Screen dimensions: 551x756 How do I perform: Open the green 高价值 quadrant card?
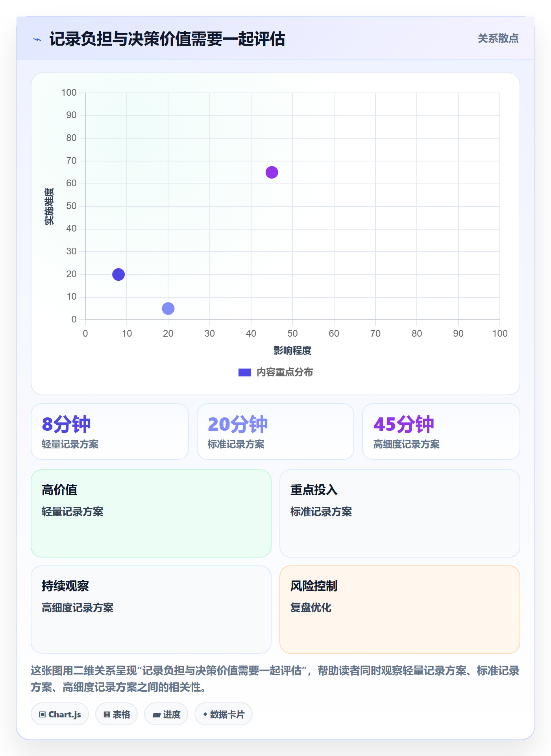coord(151,513)
